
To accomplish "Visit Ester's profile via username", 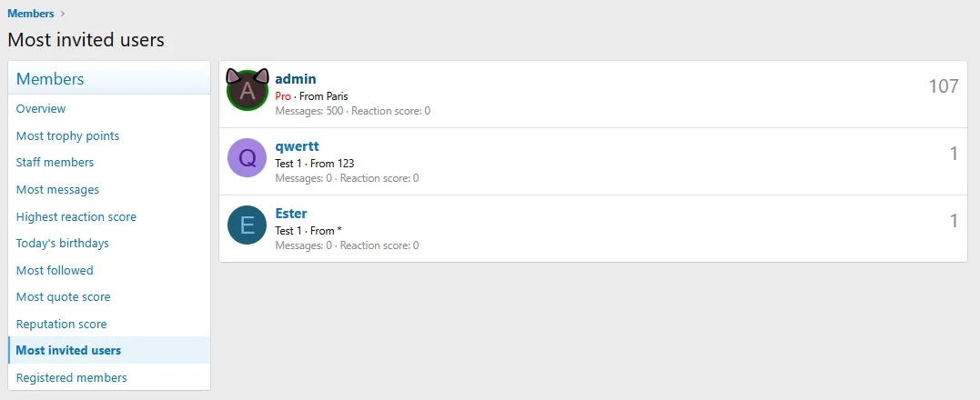I will 291,214.
